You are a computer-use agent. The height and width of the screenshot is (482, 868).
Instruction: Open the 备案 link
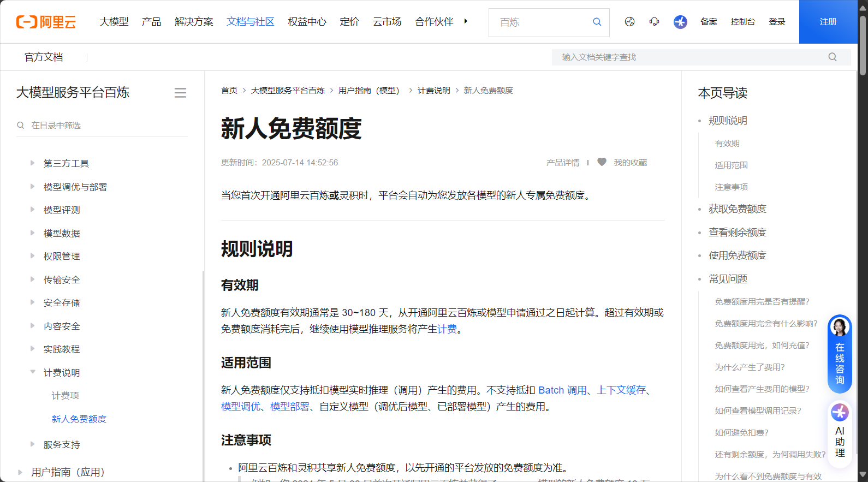click(709, 22)
